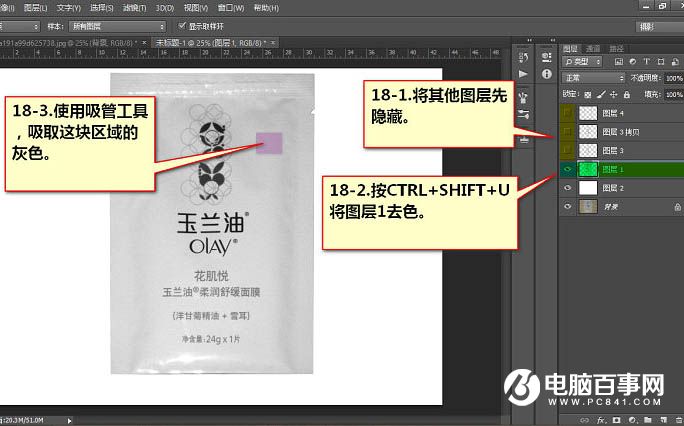Open the 样本 所有图层 dropdown
Viewport: 684px width, 426px height.
[118, 27]
